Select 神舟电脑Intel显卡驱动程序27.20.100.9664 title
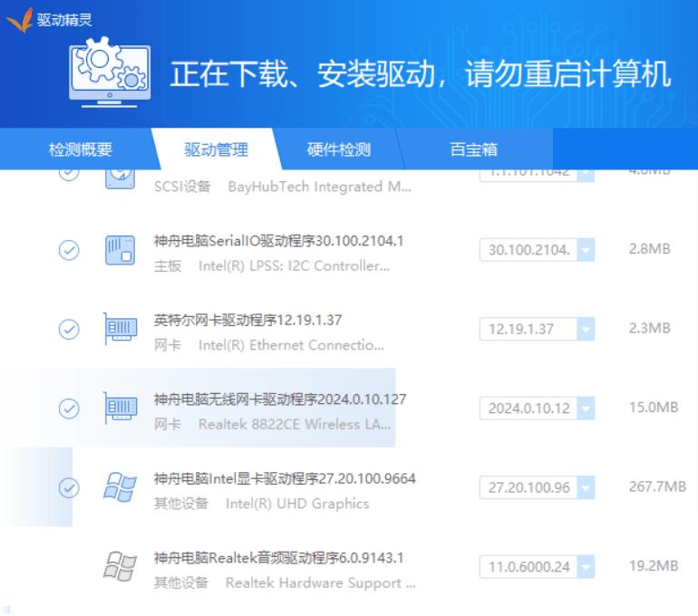The width and height of the screenshot is (698, 616). pos(285,478)
